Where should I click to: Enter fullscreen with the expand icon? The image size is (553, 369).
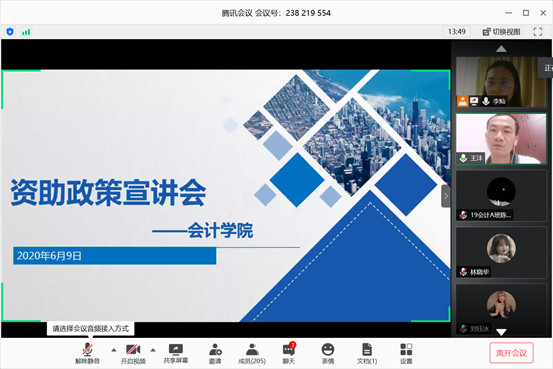(x=537, y=32)
